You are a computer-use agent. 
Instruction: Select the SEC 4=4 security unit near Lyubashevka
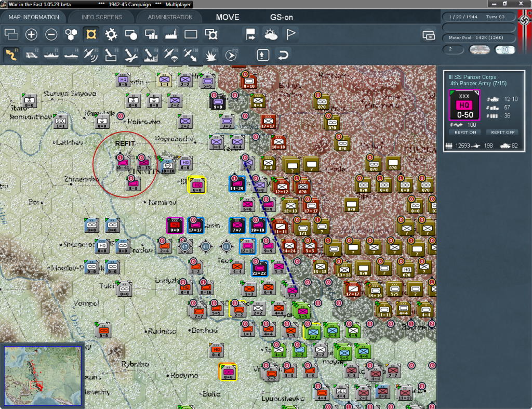click(341, 392)
